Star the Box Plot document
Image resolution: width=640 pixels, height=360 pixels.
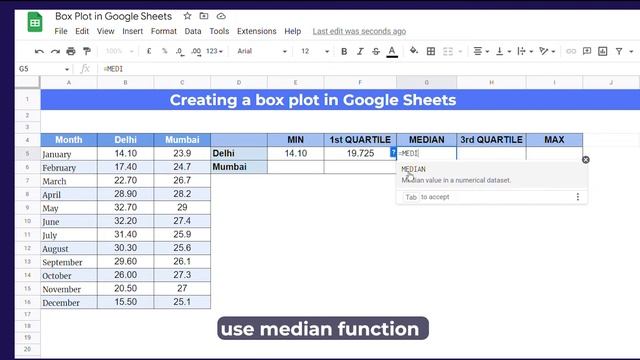[x=187, y=16]
